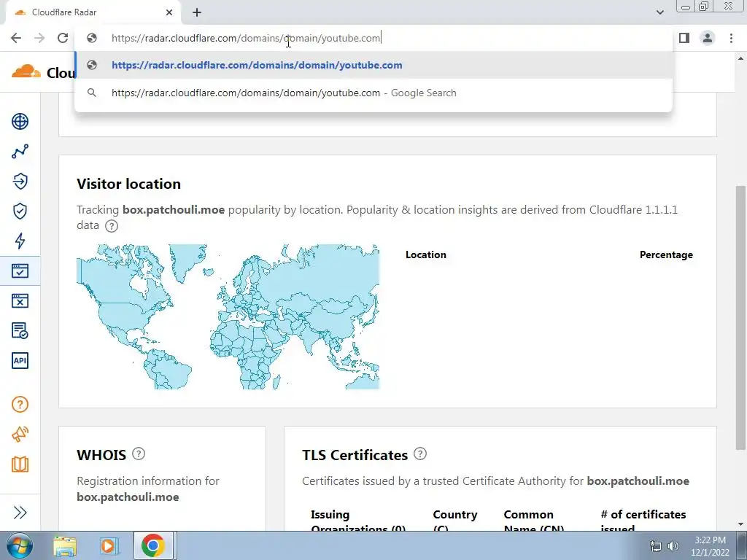Screen dimensions: 747x560
Task: Open the reports document sidebar icon
Action: (20, 330)
